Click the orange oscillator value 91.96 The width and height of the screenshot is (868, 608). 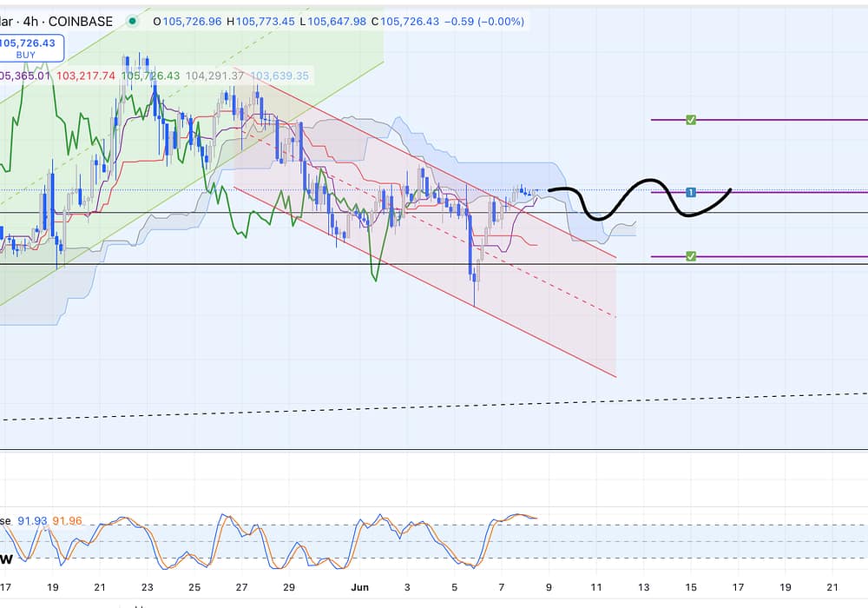click(x=67, y=520)
